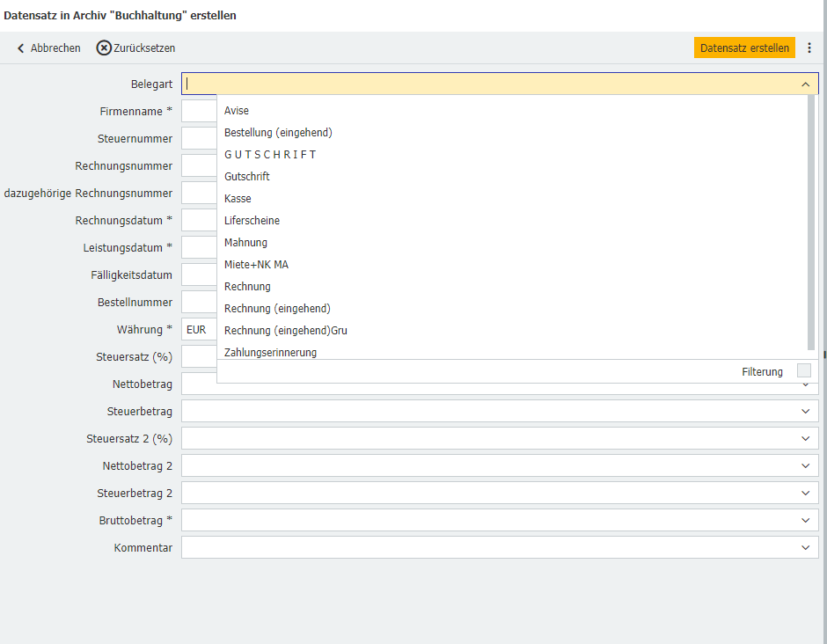
Task: Select Zahlungserinnerung from the list
Action: [270, 352]
